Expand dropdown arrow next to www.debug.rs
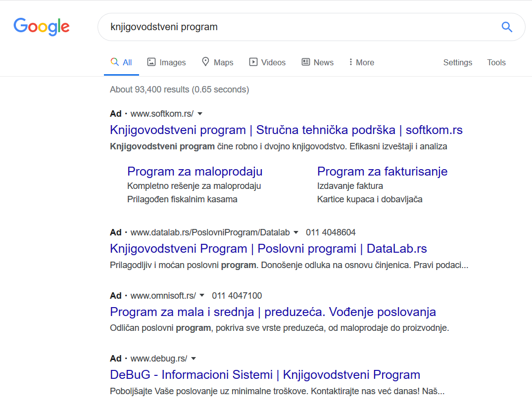The image size is (532, 408). pos(193,359)
